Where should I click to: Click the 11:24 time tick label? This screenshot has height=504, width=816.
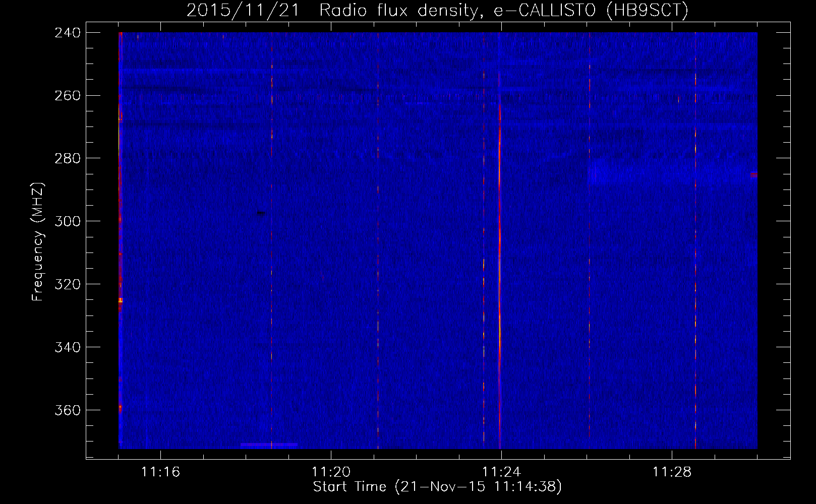pos(501,472)
